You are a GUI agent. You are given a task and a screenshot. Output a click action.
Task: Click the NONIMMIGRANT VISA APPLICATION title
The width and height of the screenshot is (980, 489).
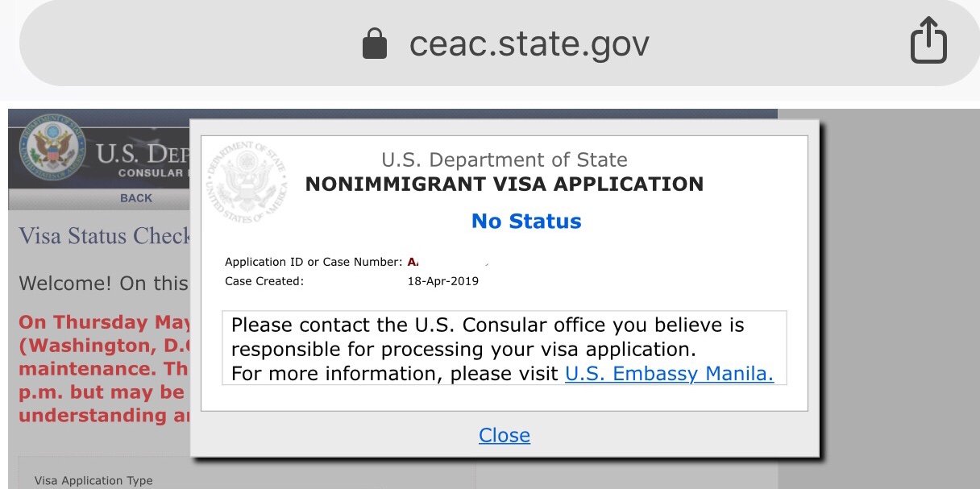[504, 184]
